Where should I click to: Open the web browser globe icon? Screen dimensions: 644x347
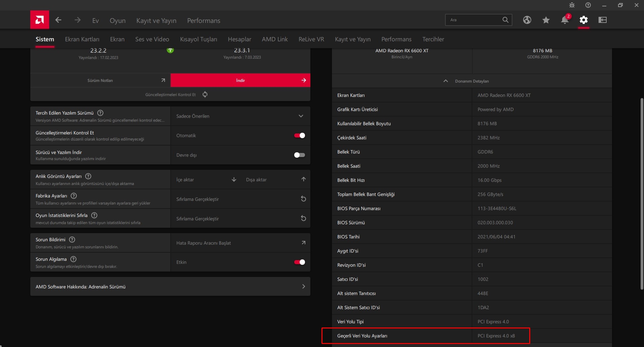point(527,20)
